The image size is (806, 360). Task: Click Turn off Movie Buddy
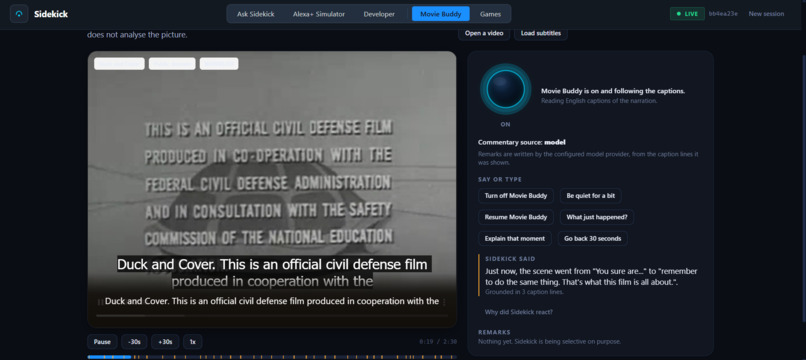pos(516,196)
